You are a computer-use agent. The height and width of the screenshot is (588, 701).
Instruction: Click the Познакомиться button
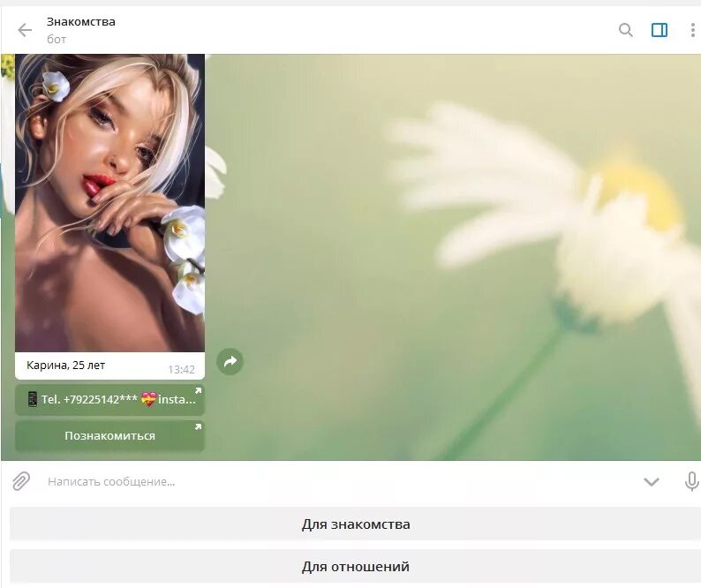pyautogui.click(x=110, y=435)
